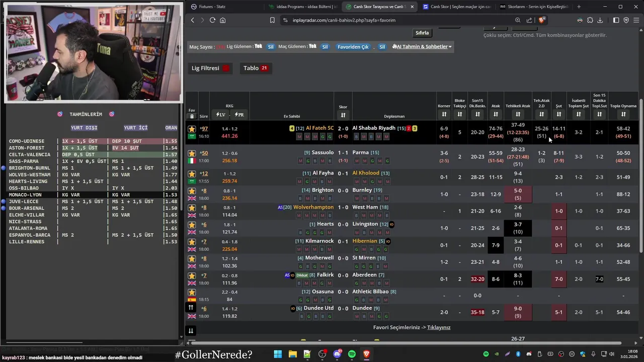The height and width of the screenshot is (362, 644).
Task: Switch to iddaa Programı tab
Action: 302,7
